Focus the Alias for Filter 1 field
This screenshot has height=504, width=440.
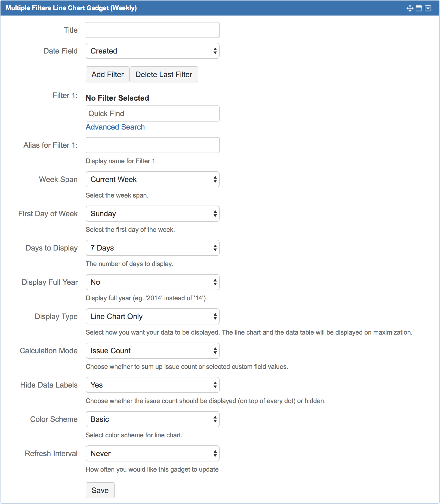pyautogui.click(x=152, y=145)
